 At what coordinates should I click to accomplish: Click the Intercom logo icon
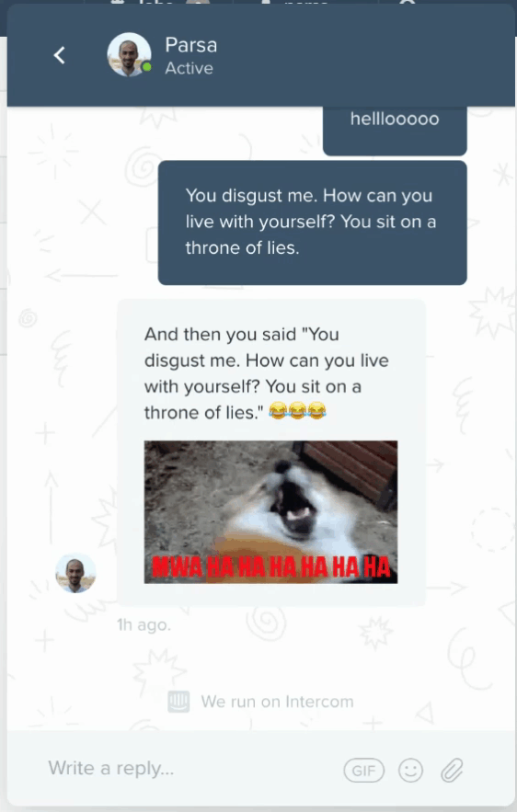(178, 702)
